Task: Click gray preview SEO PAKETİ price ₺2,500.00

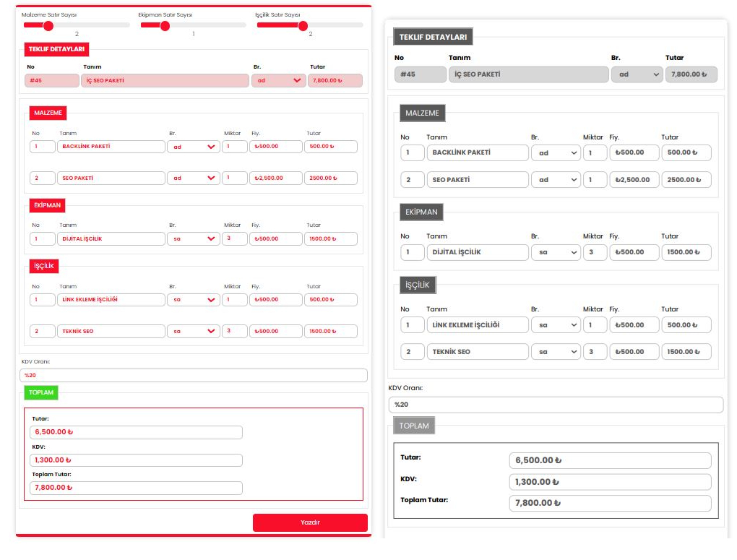Action: pyautogui.click(x=634, y=180)
